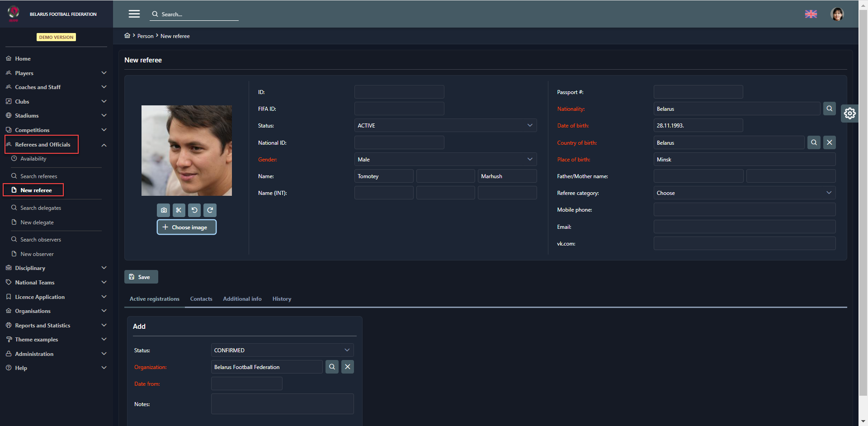Click the referee photo thumbnail
Screen dimensions: 868x426
pos(187,151)
